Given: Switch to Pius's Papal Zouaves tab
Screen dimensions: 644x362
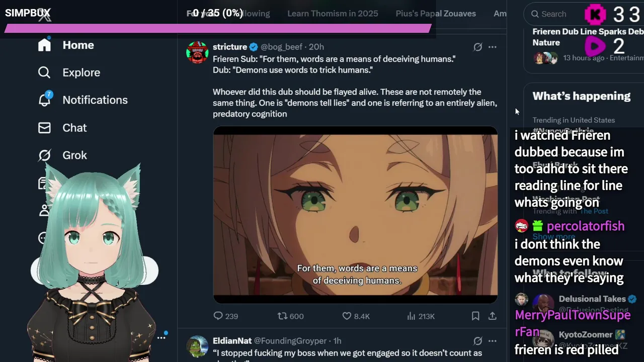Looking at the screenshot, I should 436,14.
